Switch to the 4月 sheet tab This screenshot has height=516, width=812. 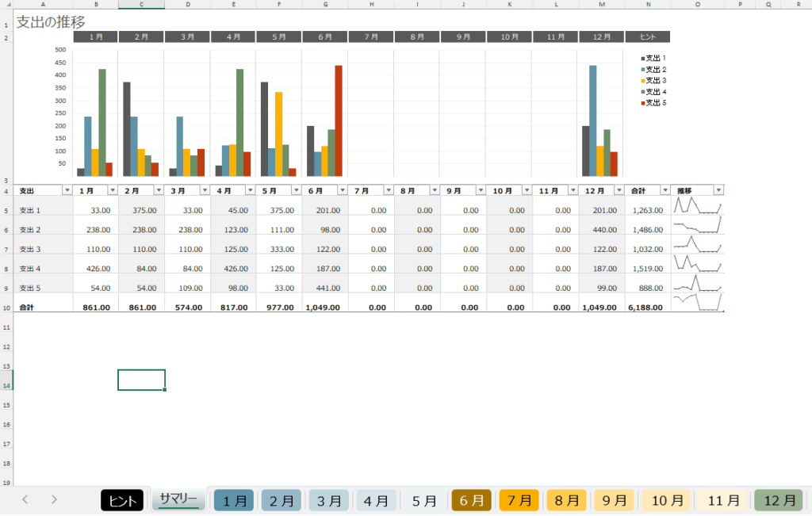[x=376, y=500]
